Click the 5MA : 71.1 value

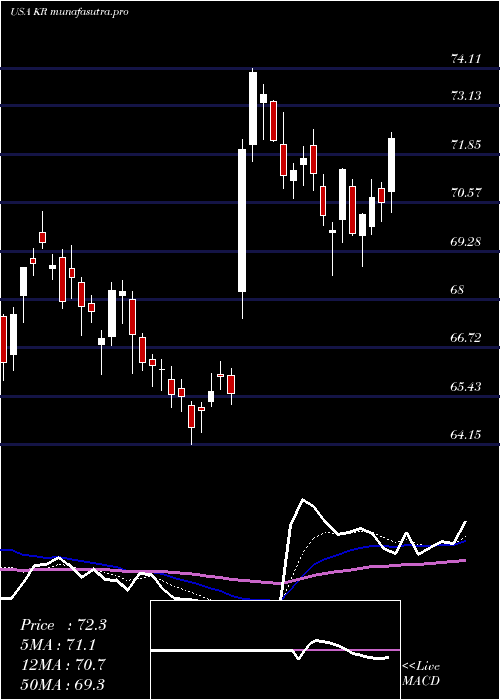[x=58, y=645]
